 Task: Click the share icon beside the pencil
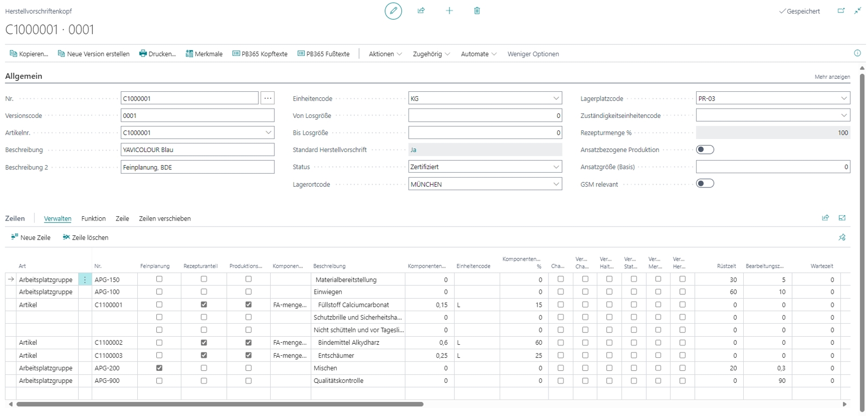coord(421,11)
